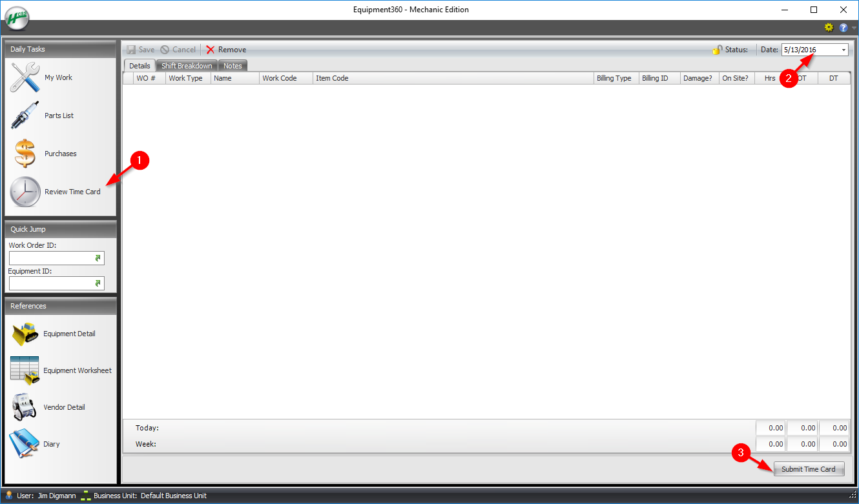Switch to the Shift Breakdown tab
The width and height of the screenshot is (859, 504).
click(187, 66)
